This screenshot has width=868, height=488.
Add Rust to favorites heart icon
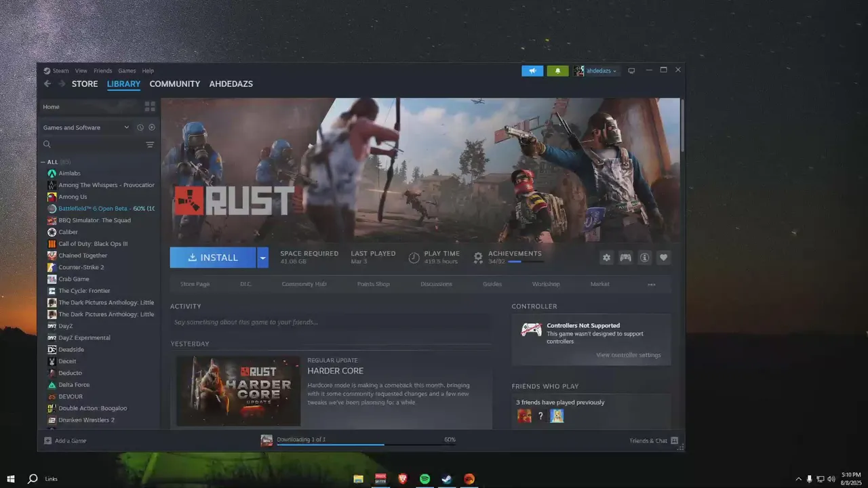(x=663, y=258)
